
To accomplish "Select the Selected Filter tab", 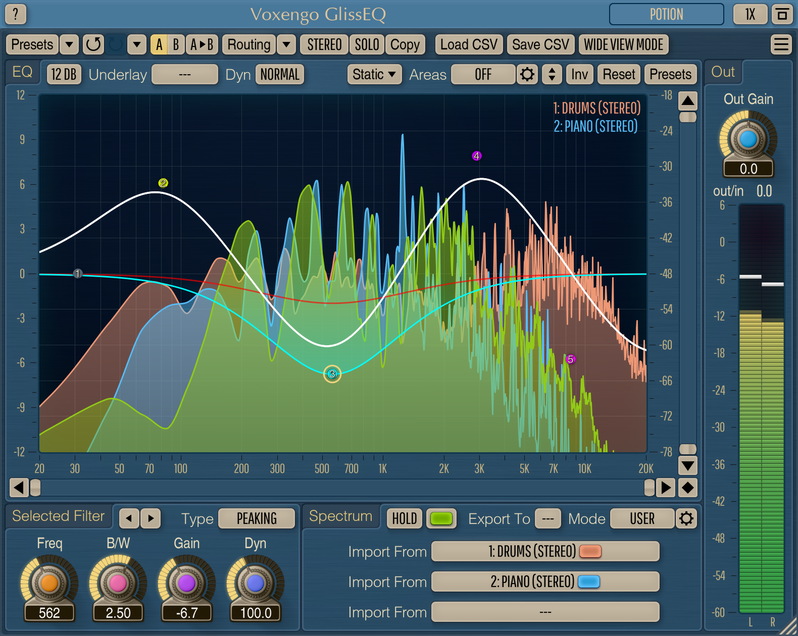I will (x=59, y=516).
